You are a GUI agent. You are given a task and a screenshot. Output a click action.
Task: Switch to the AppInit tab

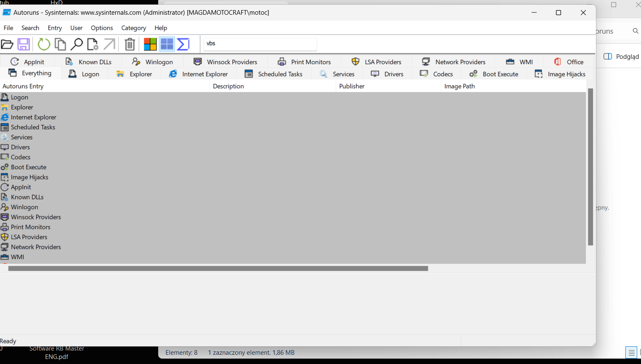[x=27, y=62]
